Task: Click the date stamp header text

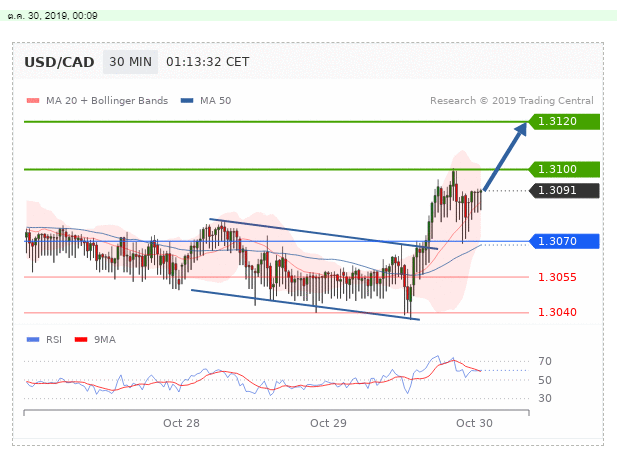Action: pyautogui.click(x=52, y=16)
